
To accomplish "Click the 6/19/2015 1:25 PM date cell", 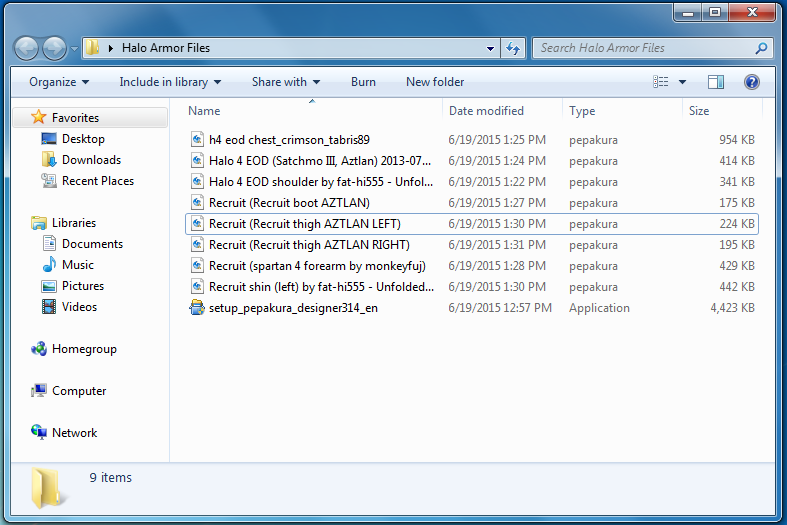I will (497, 140).
